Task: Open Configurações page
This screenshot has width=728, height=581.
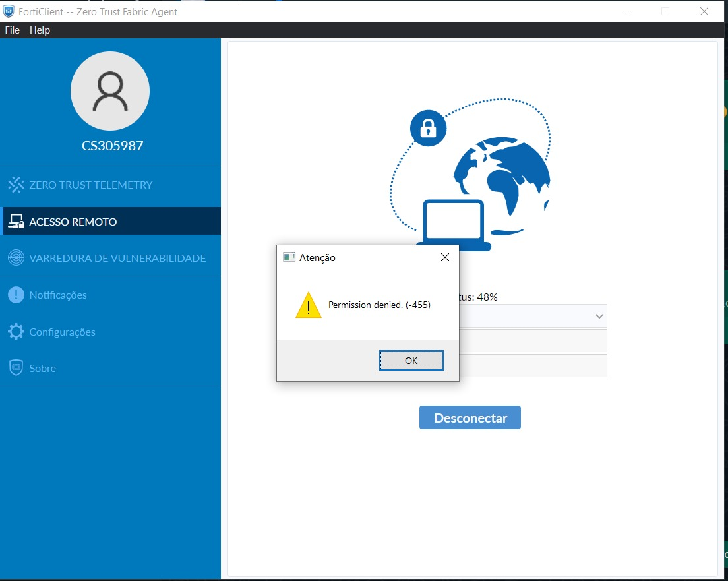Action: (111, 332)
